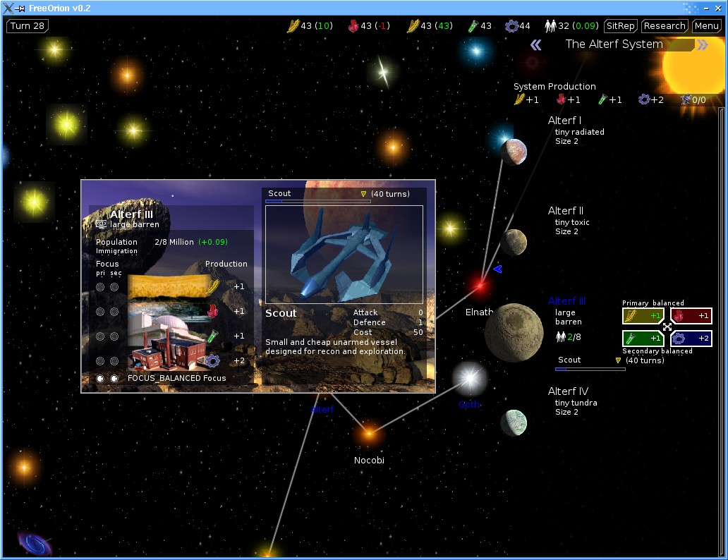Click the Turn 28 button
Viewport: 728px width, 560px height.
(x=28, y=26)
